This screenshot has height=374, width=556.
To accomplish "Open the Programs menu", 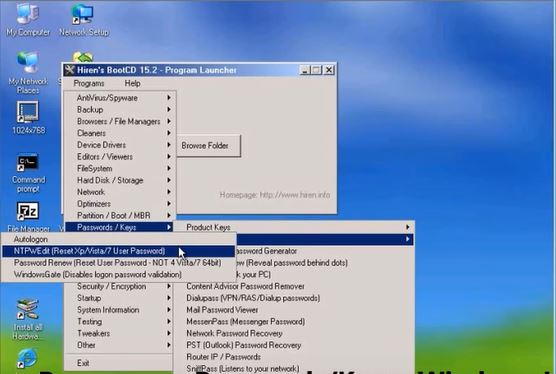I will coord(89,83).
